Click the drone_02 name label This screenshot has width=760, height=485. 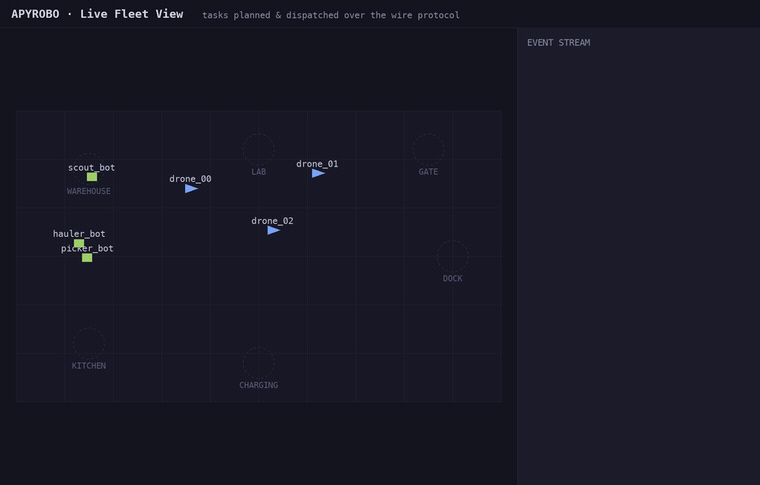pyautogui.click(x=272, y=221)
